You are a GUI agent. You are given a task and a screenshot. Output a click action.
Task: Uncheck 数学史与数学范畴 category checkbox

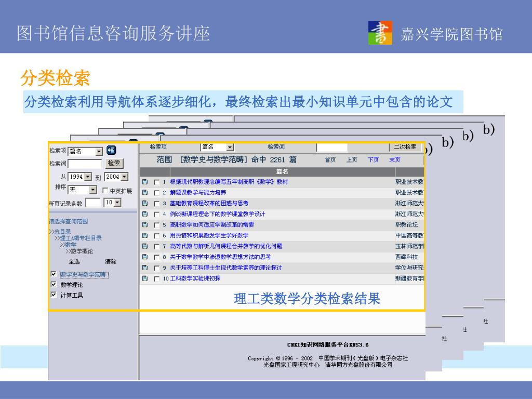click(54, 274)
